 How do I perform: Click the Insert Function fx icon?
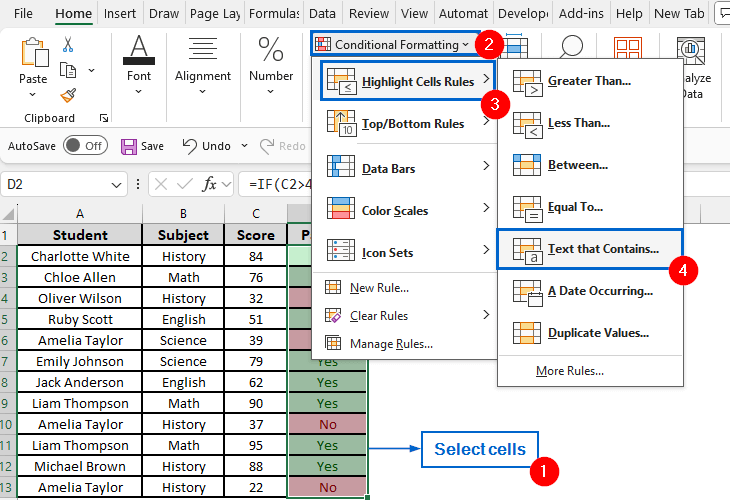pyautogui.click(x=210, y=184)
